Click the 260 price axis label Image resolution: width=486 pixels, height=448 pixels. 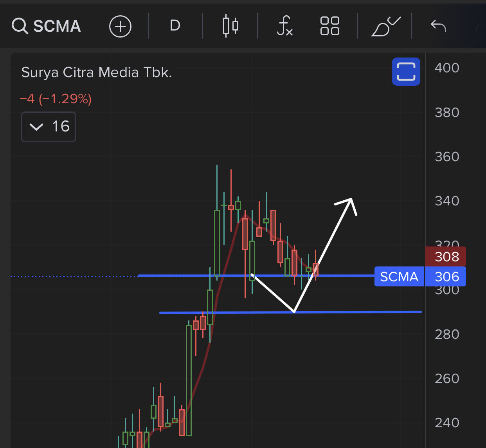(447, 378)
